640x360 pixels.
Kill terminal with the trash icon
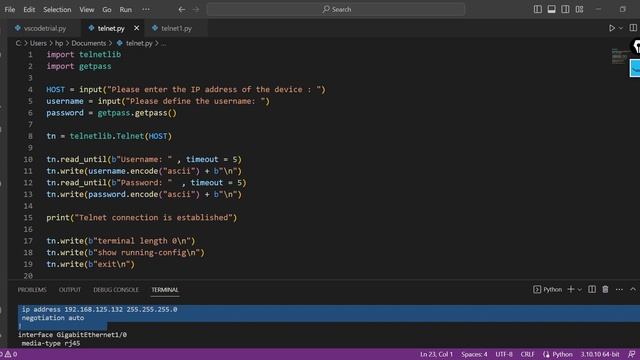pos(605,289)
